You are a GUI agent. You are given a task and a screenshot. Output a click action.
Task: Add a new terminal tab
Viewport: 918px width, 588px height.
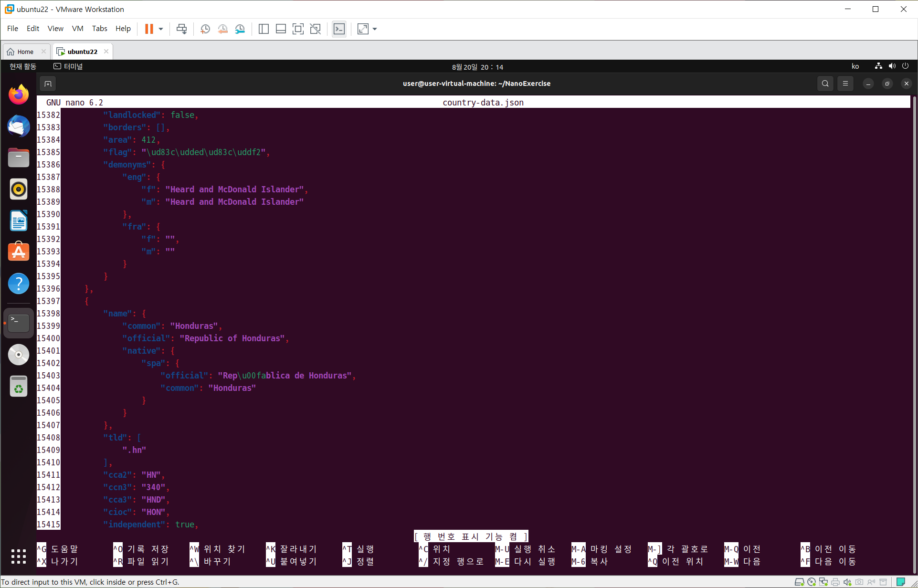coord(48,84)
